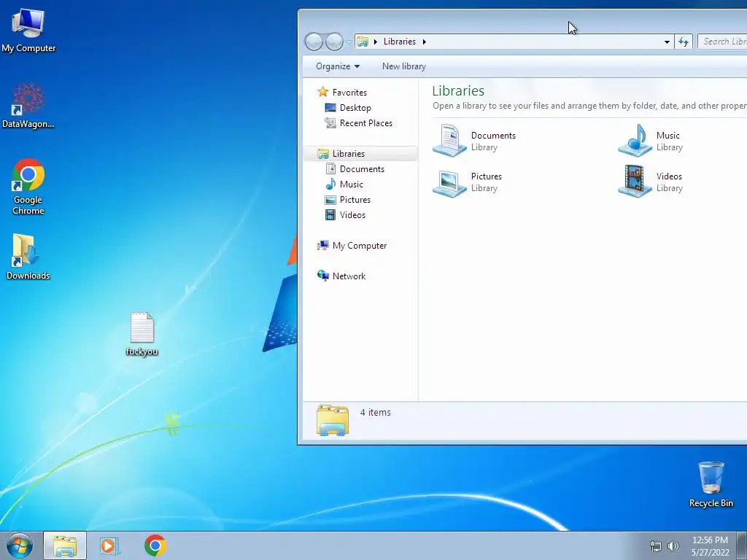Open the recent pages dropdown beside Forward

click(349, 42)
